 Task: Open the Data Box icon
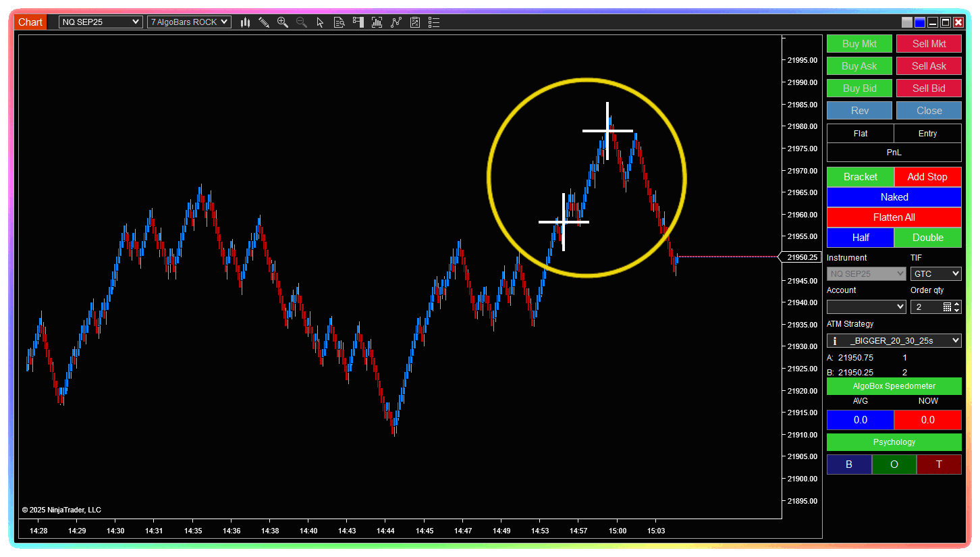click(x=339, y=22)
